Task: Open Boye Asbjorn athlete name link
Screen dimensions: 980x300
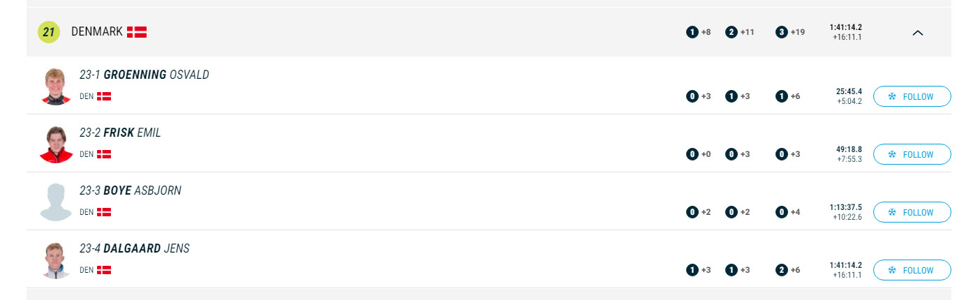Action: point(131,190)
